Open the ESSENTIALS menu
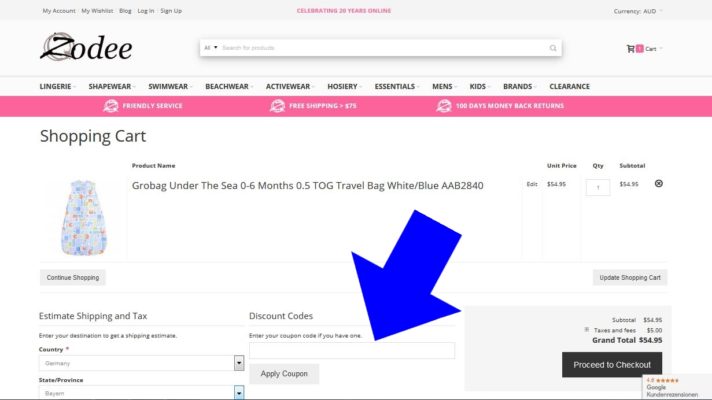 pos(396,86)
